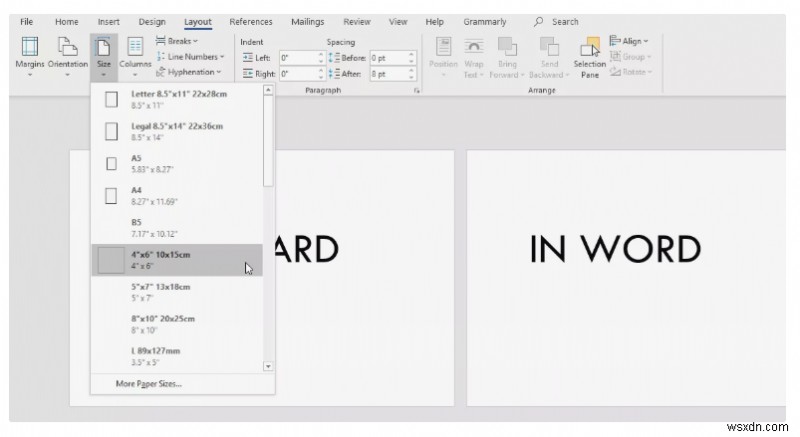Click the IN WORD page text
The height and width of the screenshot is (437, 800).
point(615,249)
